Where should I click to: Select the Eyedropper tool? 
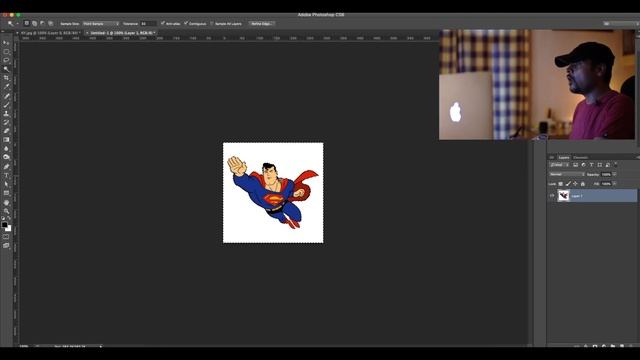[6, 87]
